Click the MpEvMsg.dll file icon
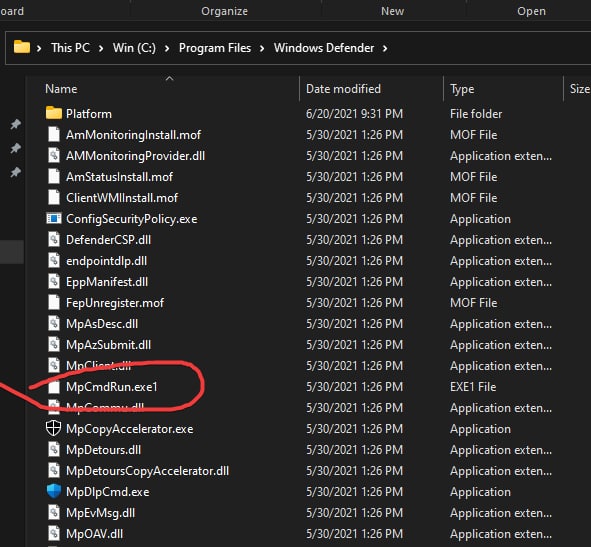The image size is (591, 547). point(54,512)
